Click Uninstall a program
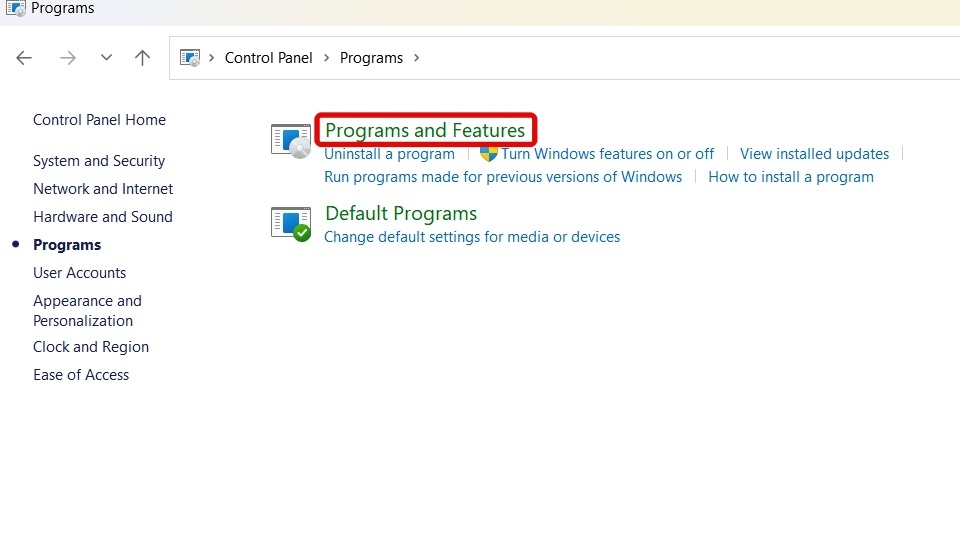The width and height of the screenshot is (960, 540). [x=389, y=154]
